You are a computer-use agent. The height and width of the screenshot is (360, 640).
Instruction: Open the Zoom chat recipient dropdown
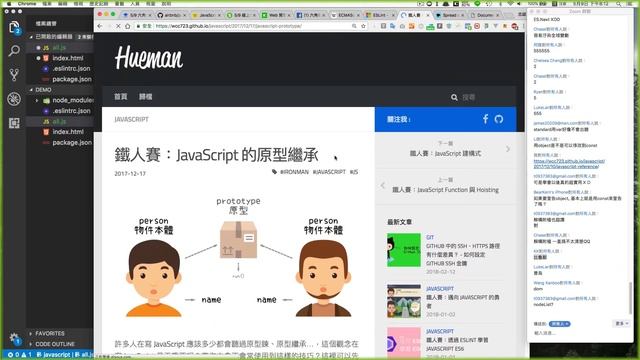[x=559, y=324]
